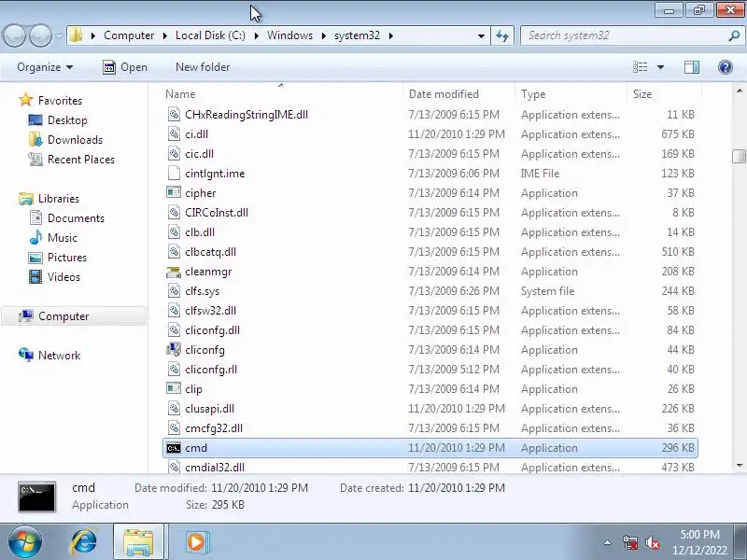Expand the arrow after system32 in breadcrumb
The width and height of the screenshot is (747, 560).
tap(390, 35)
